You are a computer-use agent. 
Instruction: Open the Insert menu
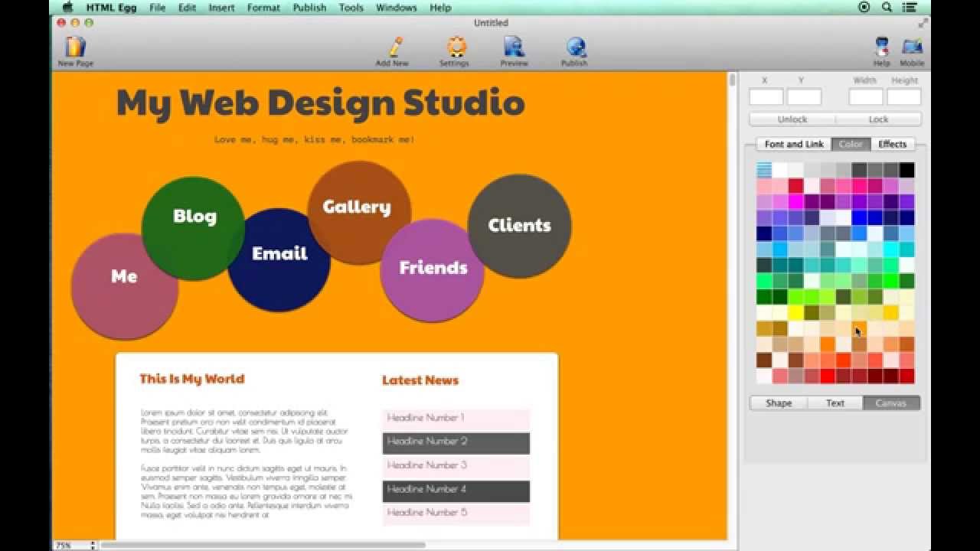coord(221,7)
